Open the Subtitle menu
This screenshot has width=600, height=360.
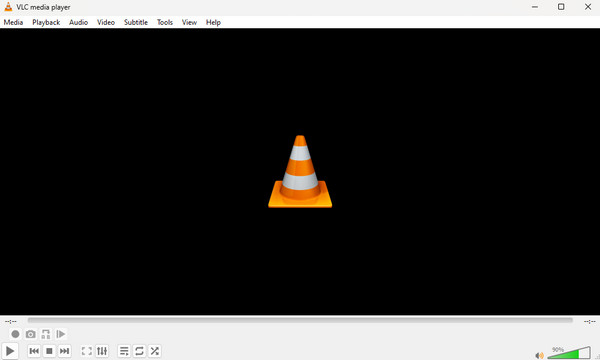136,22
